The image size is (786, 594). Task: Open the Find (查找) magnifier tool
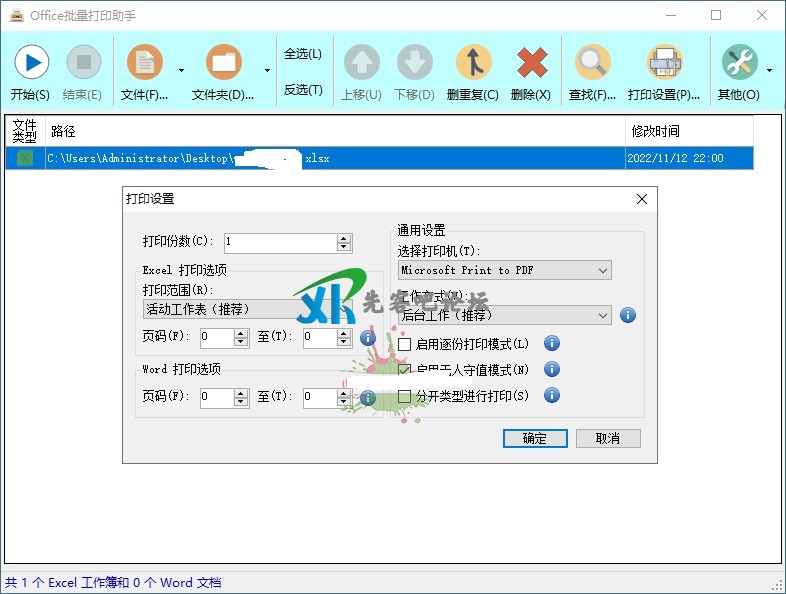point(592,63)
